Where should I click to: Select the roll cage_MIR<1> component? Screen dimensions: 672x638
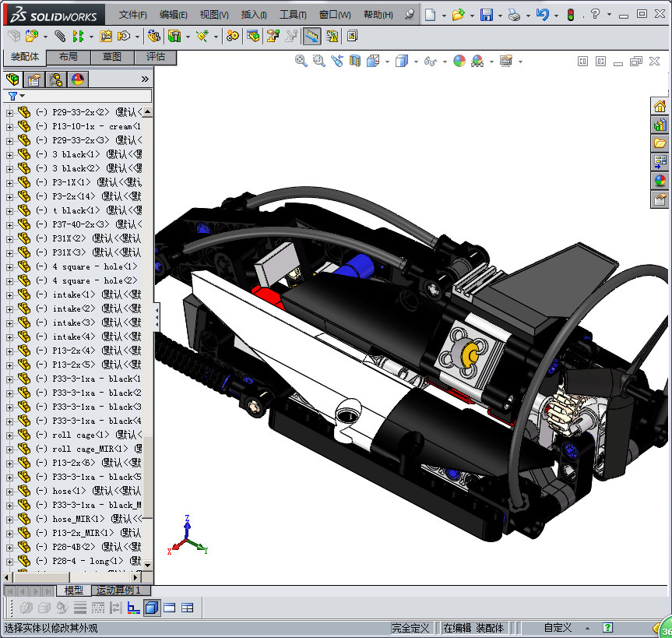(90, 449)
